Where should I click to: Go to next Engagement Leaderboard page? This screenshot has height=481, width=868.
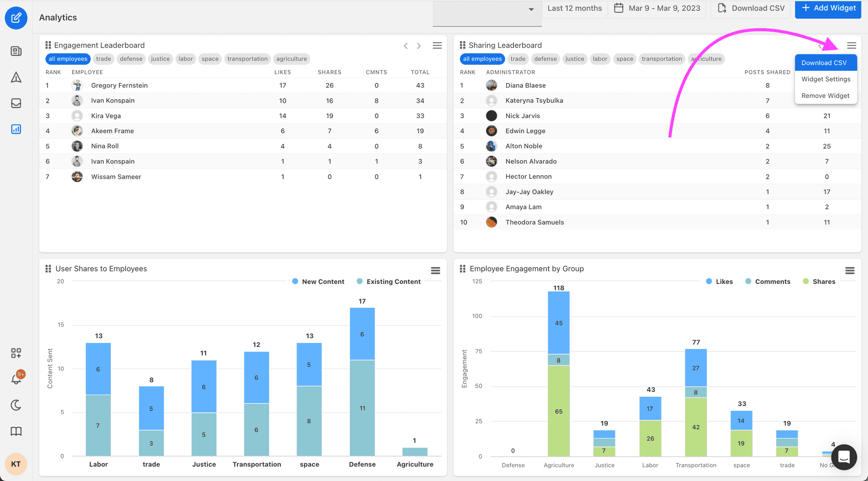(x=419, y=46)
